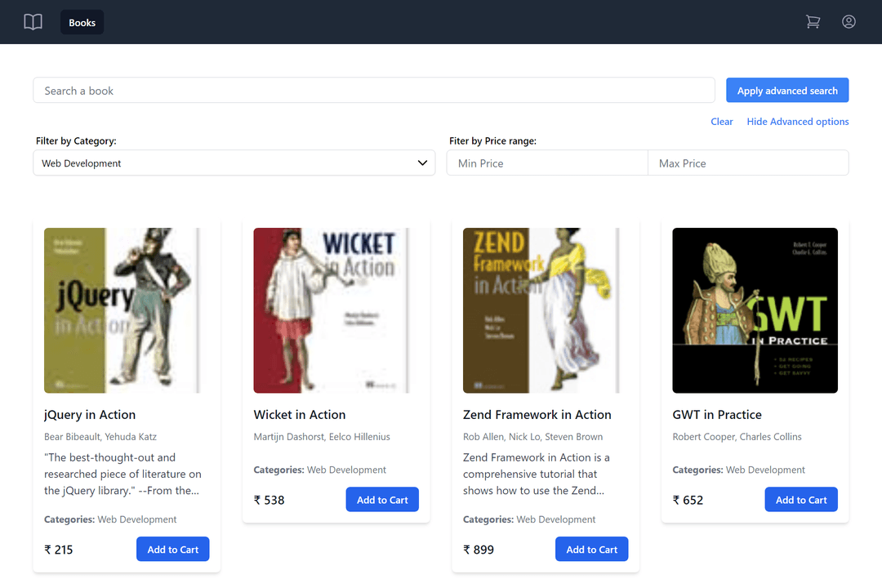The height and width of the screenshot is (588, 882).
Task: Click into the Max Price field
Action: pos(747,163)
